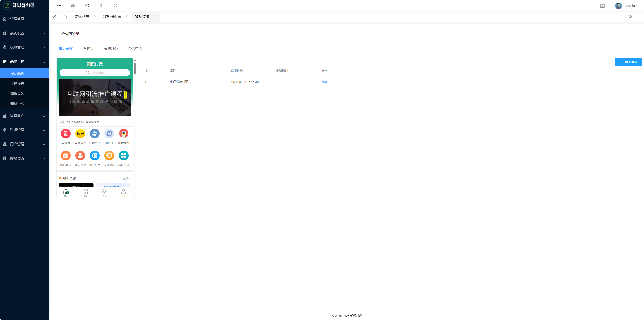644x320 pixels.
Task: Click the 搜索资源 search field in the preview
Action: (x=95, y=73)
